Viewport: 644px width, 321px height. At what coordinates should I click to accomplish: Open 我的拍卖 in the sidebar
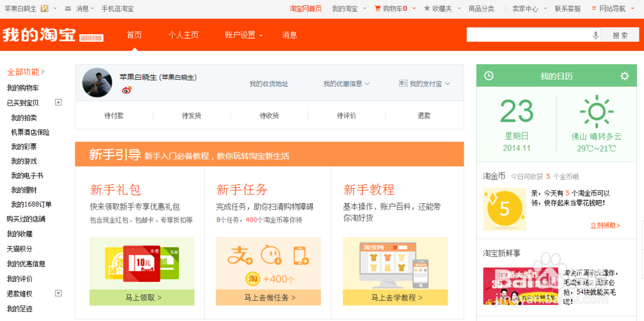[x=24, y=118]
